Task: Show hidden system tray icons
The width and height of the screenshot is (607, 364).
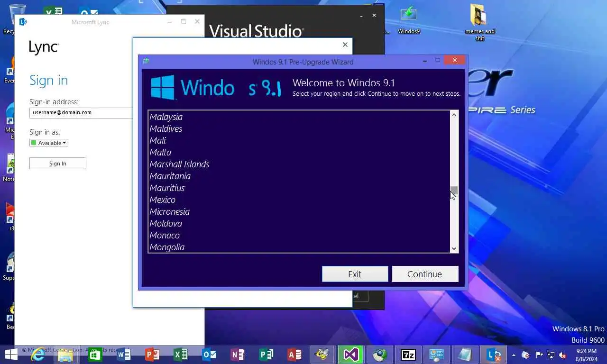Action: tap(514, 355)
